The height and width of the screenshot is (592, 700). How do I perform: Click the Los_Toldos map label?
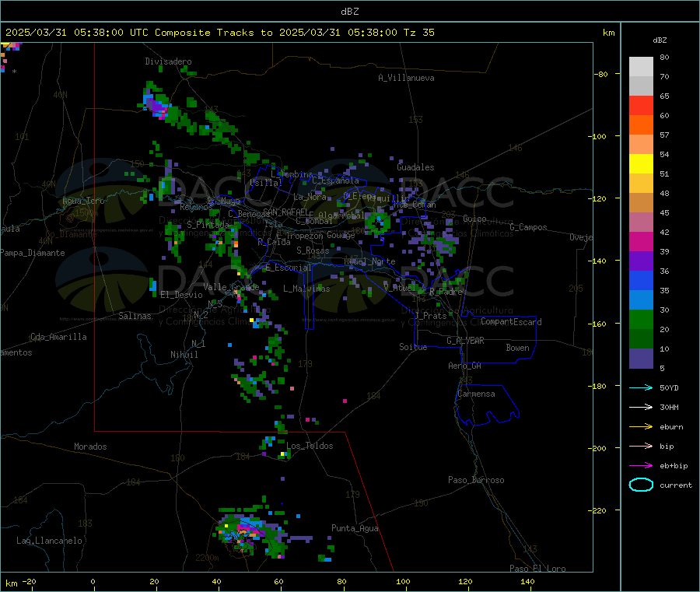[310, 446]
